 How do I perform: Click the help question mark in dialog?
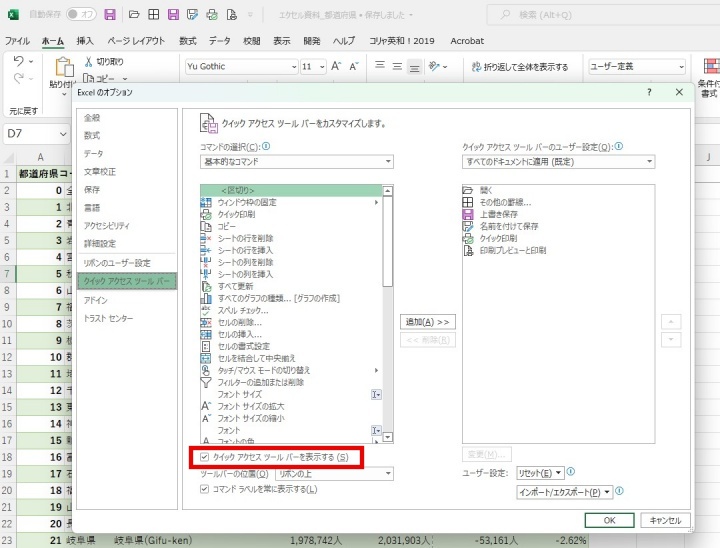coord(649,92)
